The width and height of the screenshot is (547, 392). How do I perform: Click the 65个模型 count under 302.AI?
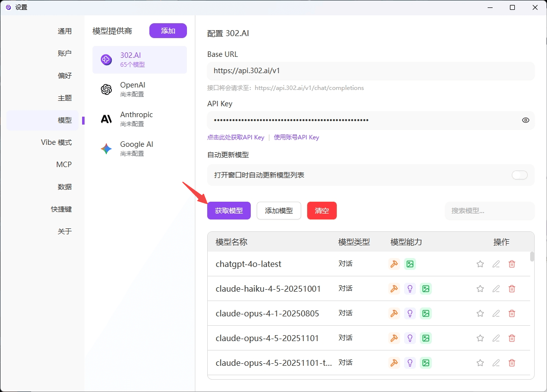[133, 65]
